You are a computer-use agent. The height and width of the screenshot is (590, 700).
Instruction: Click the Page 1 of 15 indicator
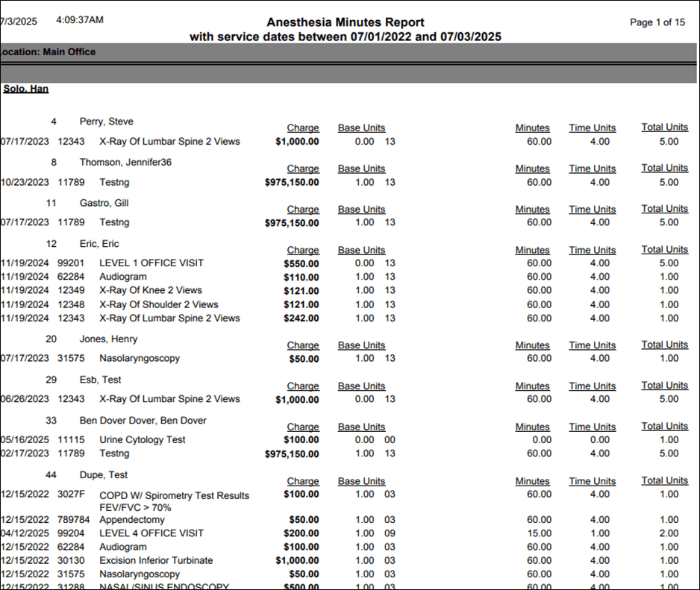(x=657, y=22)
